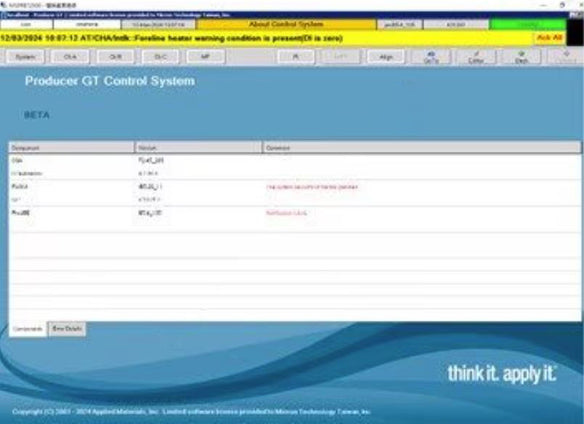Switch to the Error Details tab
584x424 pixels.
click(67, 329)
